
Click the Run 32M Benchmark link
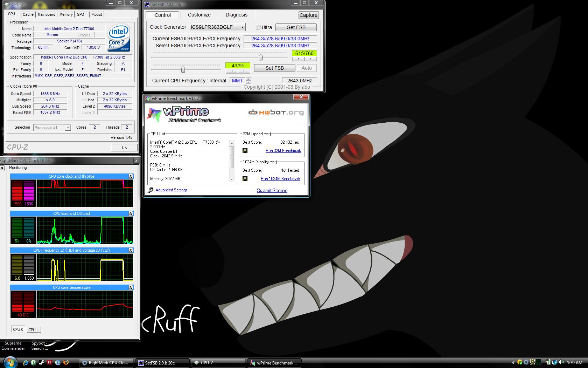coord(283,151)
